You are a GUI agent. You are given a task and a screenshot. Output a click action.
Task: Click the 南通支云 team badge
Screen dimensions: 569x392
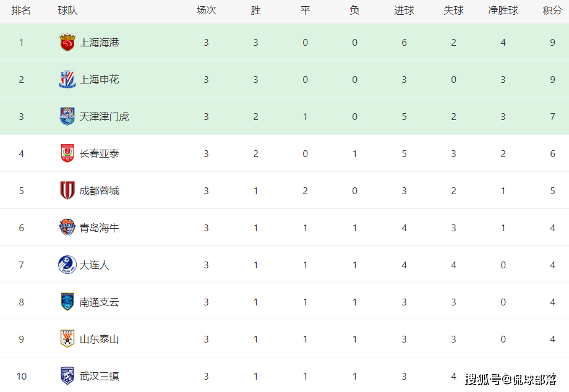pos(67,302)
